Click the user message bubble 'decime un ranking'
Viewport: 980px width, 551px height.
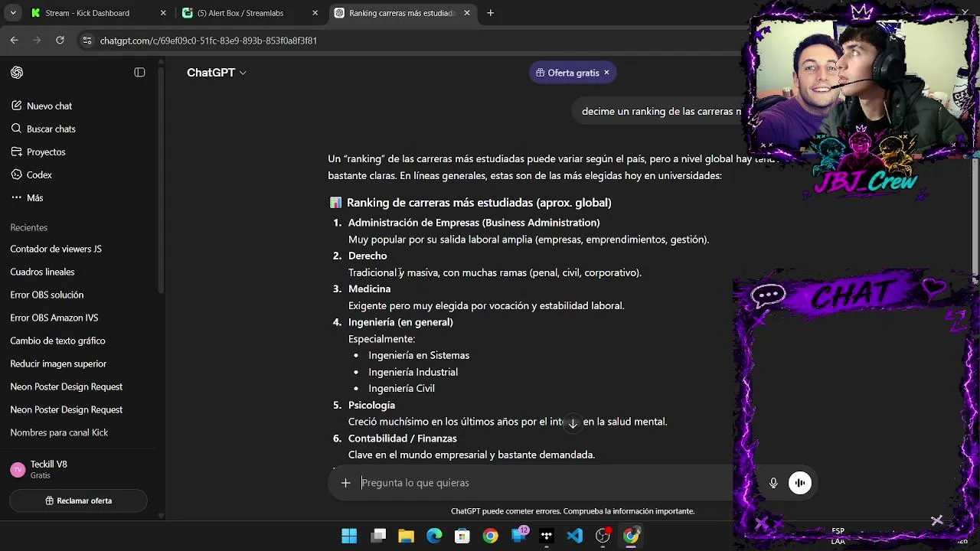click(x=661, y=111)
